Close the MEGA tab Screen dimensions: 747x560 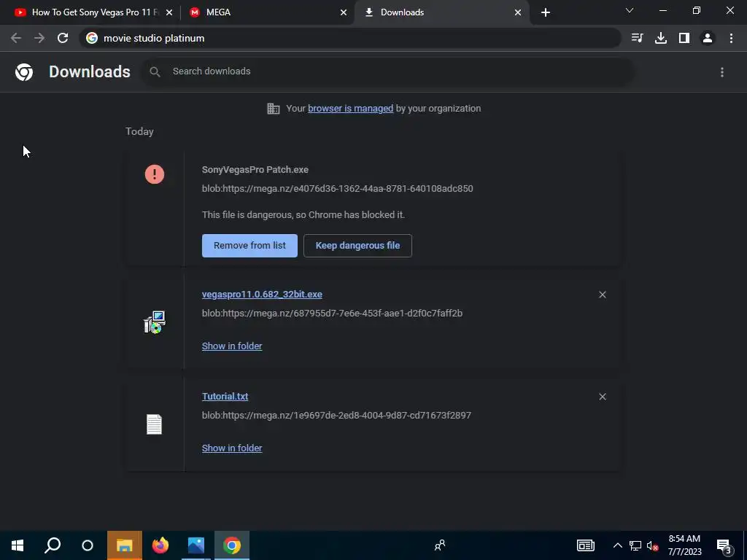(343, 12)
